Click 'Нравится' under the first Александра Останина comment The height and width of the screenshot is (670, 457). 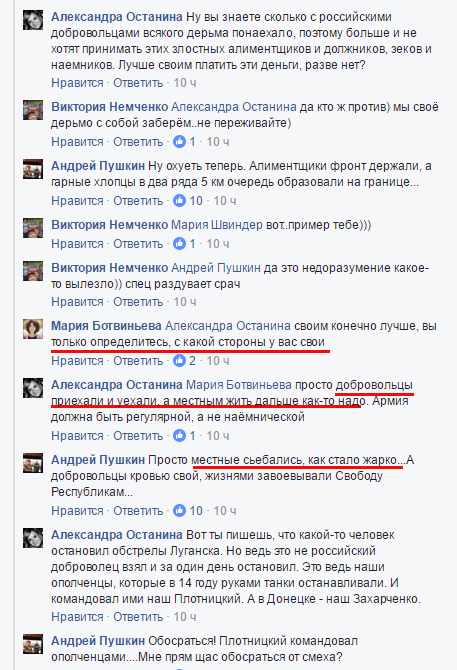point(77,82)
